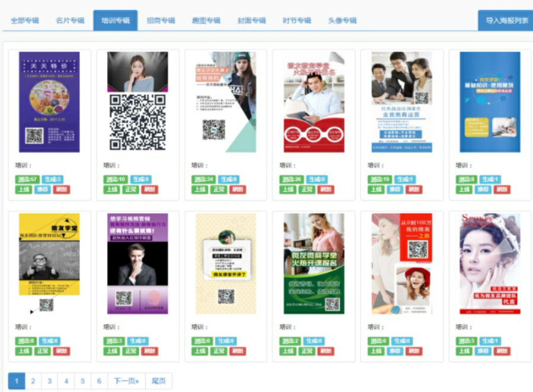Click 浏览:57 badge under 天天特价 poster
This screenshot has height=392, width=533.
[27, 179]
